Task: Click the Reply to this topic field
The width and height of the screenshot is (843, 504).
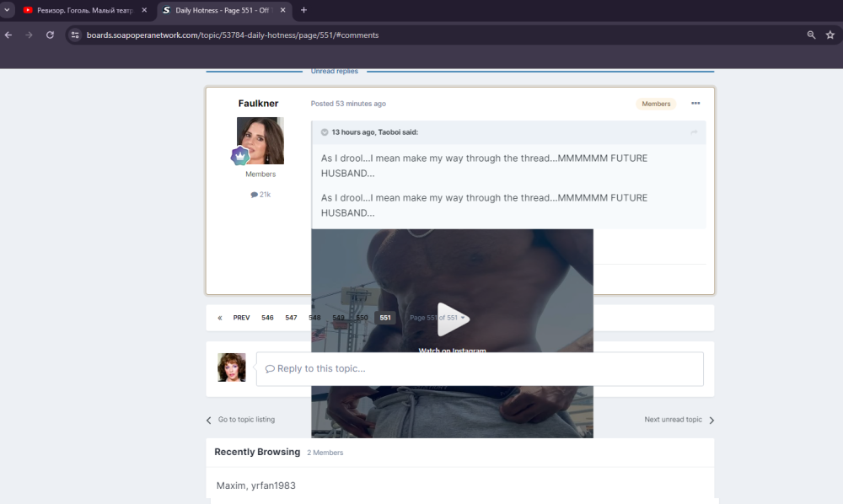Action: tap(479, 369)
